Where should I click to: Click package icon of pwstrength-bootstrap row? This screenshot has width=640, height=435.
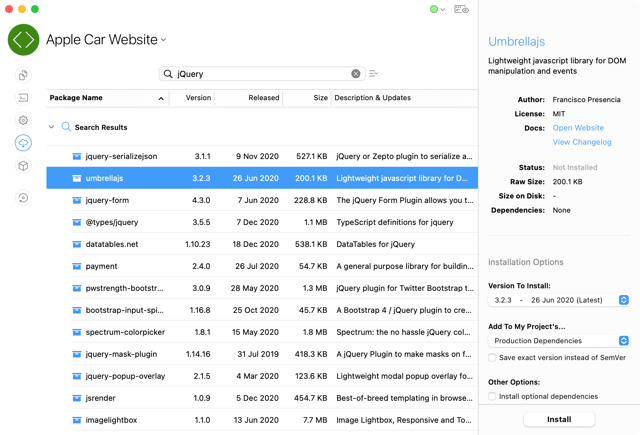point(77,289)
